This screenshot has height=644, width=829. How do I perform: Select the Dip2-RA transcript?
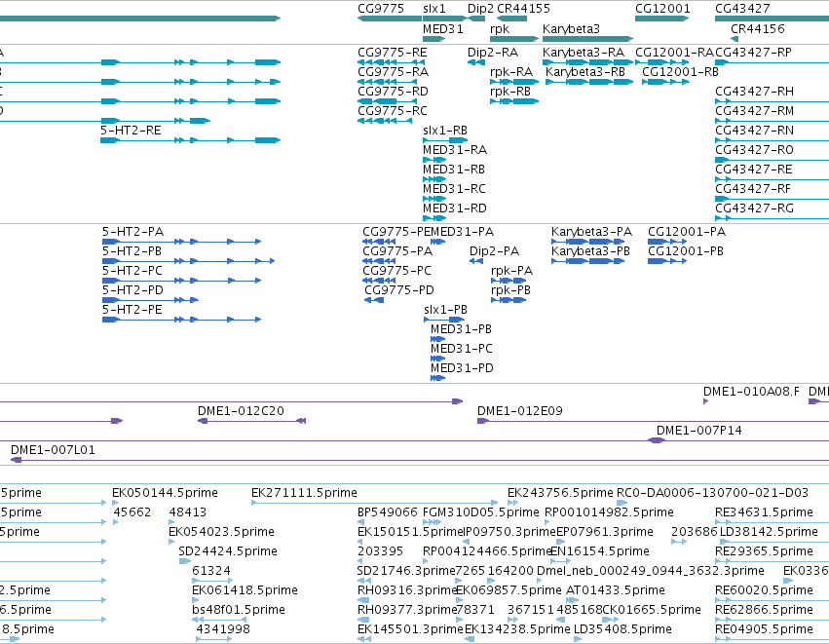[x=475, y=62]
